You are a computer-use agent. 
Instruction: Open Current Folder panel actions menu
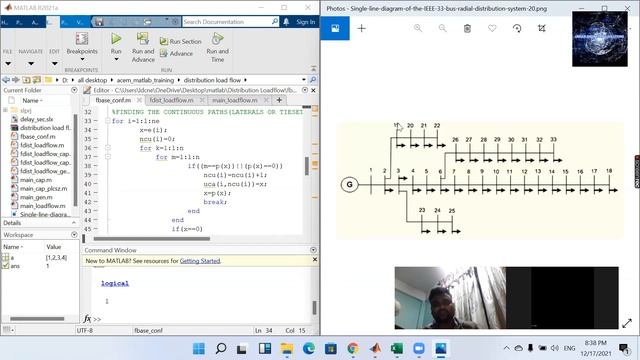click(74, 90)
